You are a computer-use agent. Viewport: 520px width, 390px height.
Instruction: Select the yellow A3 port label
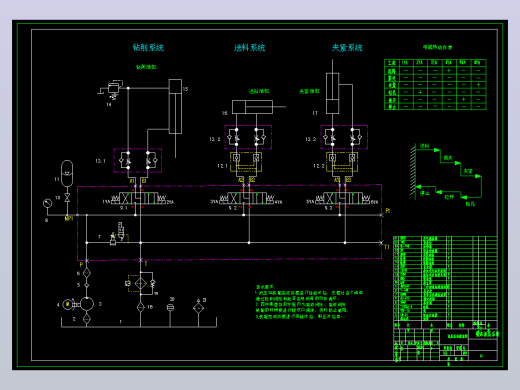[337, 180]
